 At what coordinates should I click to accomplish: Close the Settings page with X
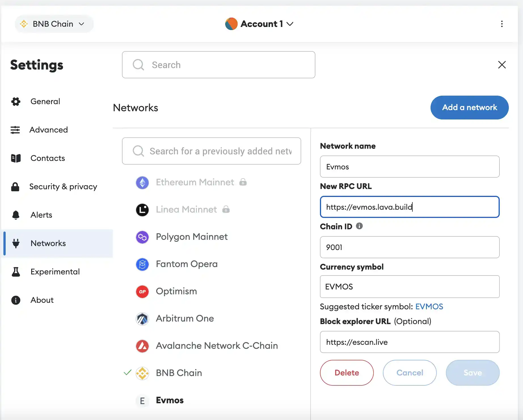[502, 65]
